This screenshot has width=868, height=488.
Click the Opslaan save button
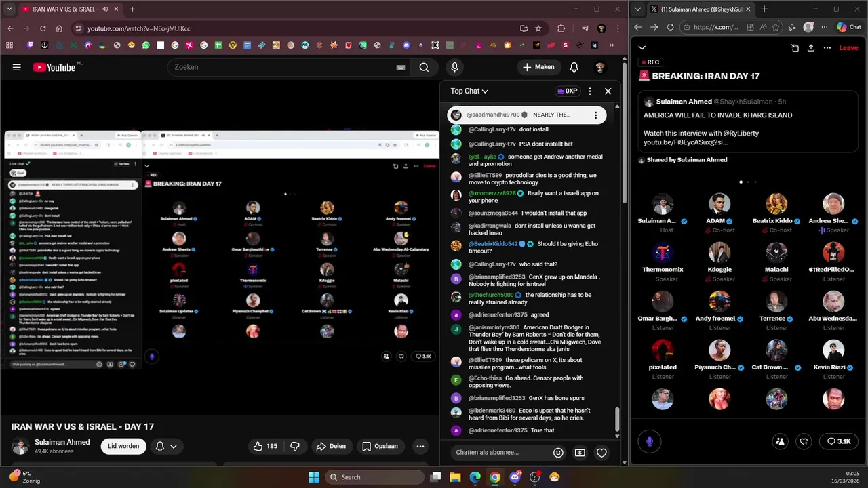[380, 446]
